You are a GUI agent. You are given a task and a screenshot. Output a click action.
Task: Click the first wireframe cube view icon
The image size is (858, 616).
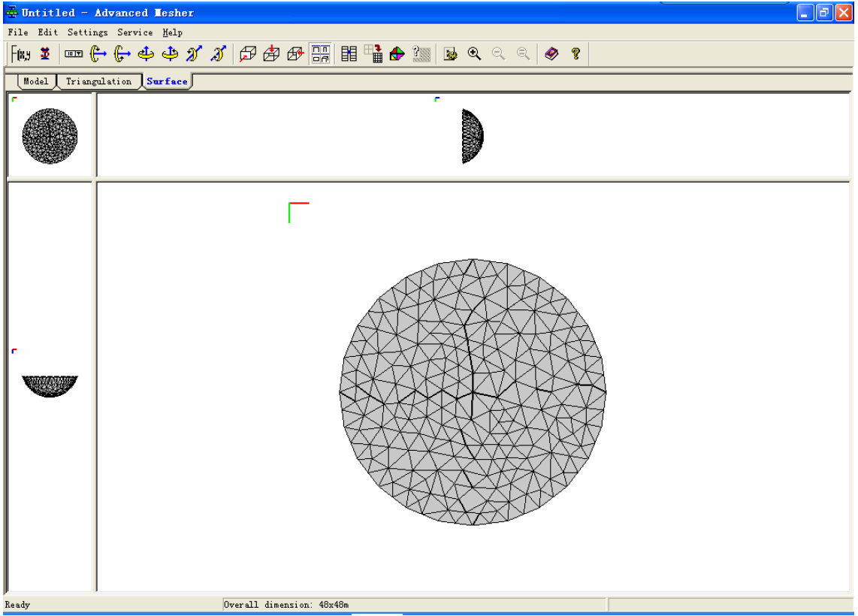[x=248, y=53]
